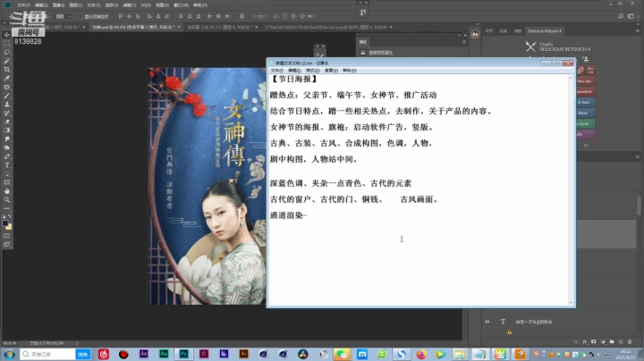Set foreground color swatch

(5, 223)
